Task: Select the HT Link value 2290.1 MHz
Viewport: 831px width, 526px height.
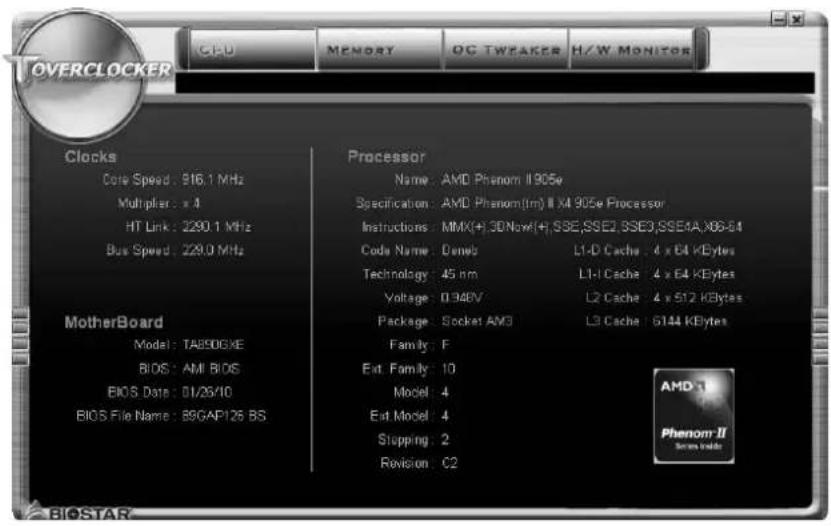Action: click(x=217, y=227)
